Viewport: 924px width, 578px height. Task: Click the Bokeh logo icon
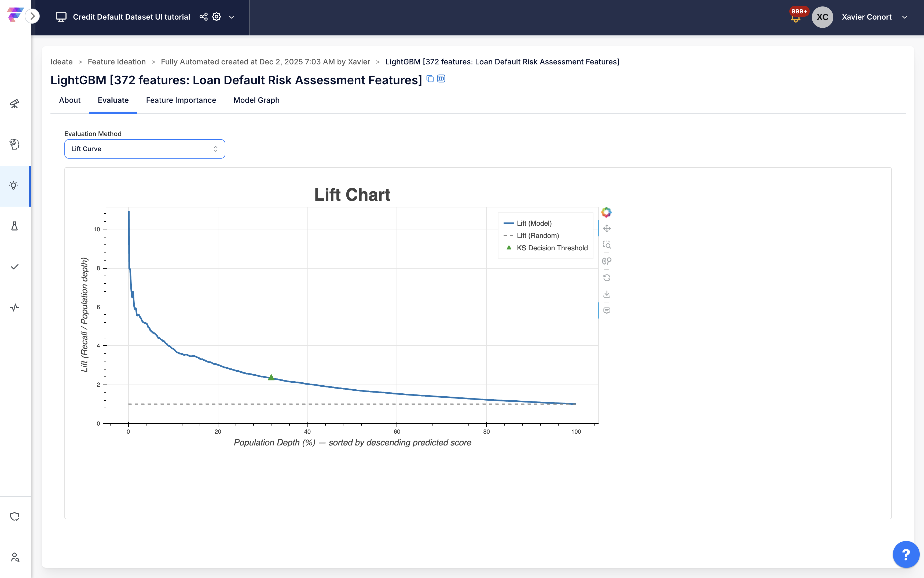tap(606, 212)
